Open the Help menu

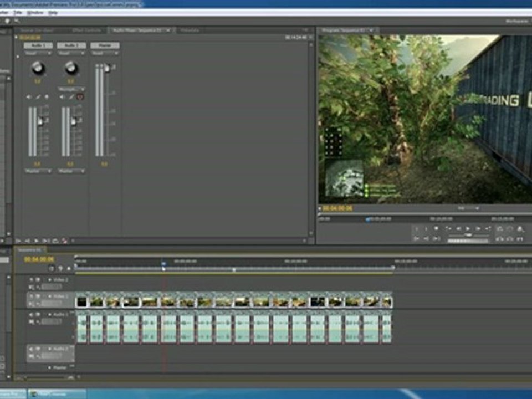(x=53, y=13)
